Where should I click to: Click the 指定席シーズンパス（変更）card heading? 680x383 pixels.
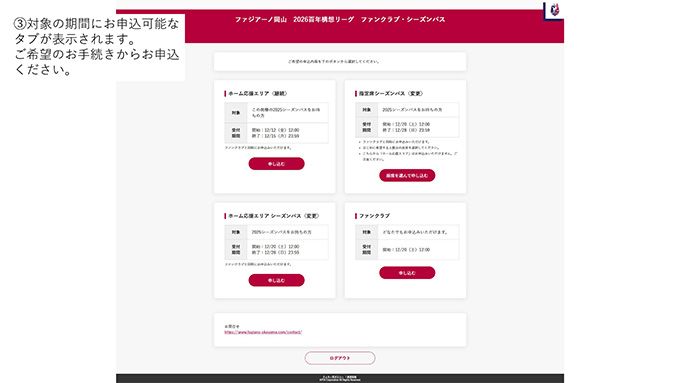coord(391,93)
